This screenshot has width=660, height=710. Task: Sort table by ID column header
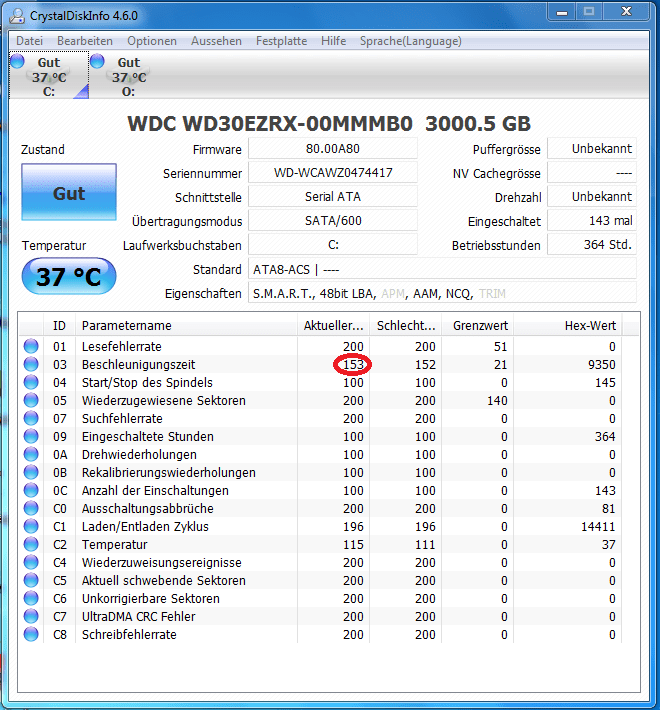(59, 326)
